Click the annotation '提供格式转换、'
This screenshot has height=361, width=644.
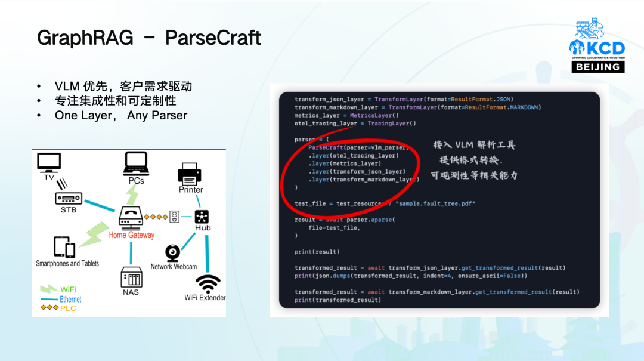pyautogui.click(x=472, y=160)
